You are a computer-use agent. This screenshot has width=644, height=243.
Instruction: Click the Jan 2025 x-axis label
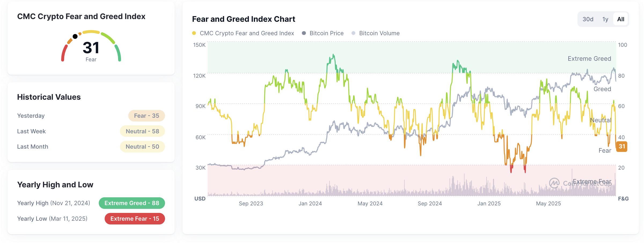click(x=489, y=203)
